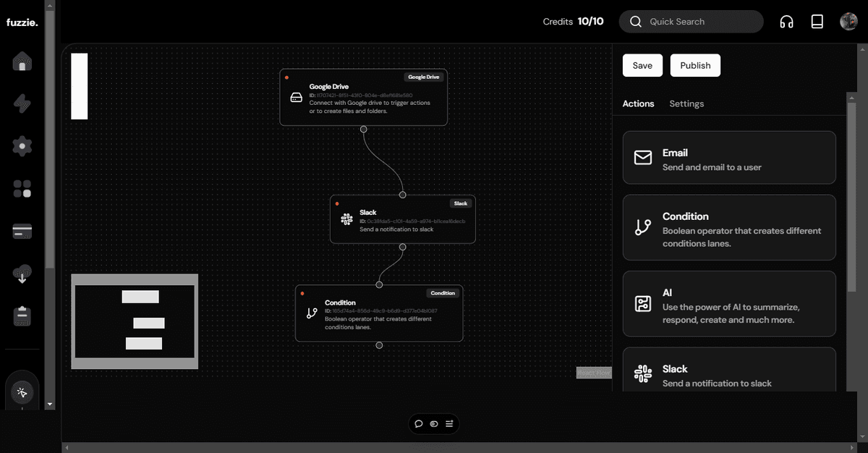Switch to the Settings tab in the panel
The height and width of the screenshot is (453, 868).
(686, 103)
